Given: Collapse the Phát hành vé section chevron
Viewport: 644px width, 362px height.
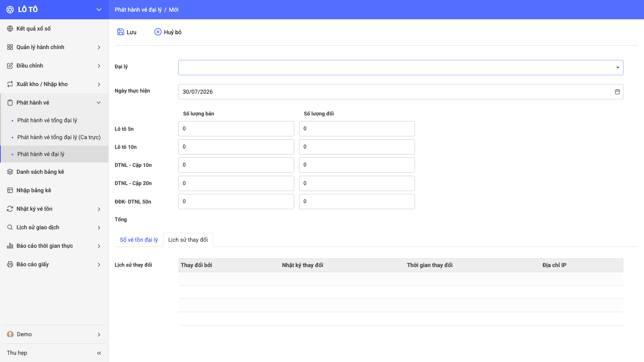Looking at the screenshot, I should pos(99,103).
